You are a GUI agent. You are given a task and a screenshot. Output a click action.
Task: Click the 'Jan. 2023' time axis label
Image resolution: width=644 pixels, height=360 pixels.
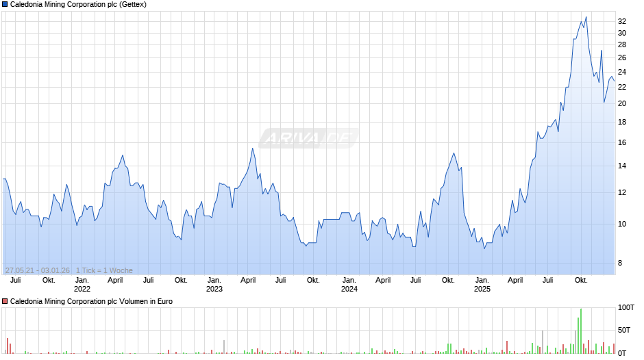tap(214, 285)
